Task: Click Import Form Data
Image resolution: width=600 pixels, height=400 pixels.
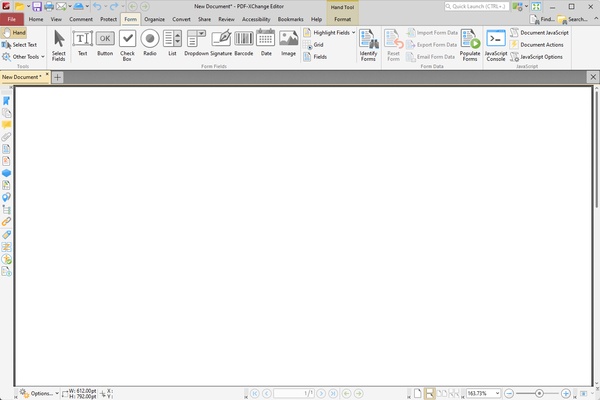Action: tap(432, 33)
